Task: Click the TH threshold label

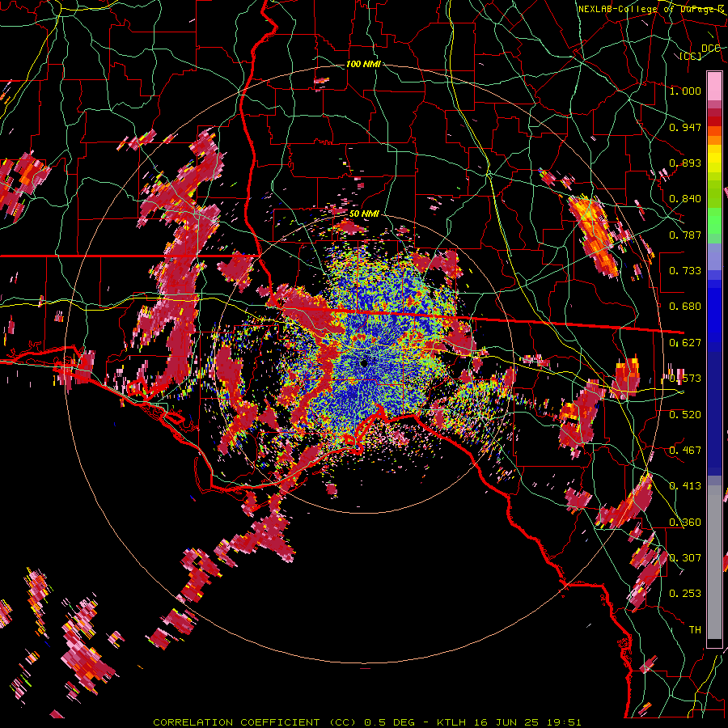Action: (x=695, y=630)
